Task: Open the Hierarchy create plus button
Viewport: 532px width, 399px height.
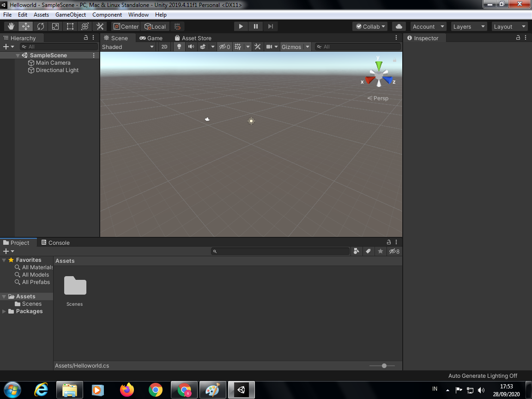Action: tap(8, 47)
